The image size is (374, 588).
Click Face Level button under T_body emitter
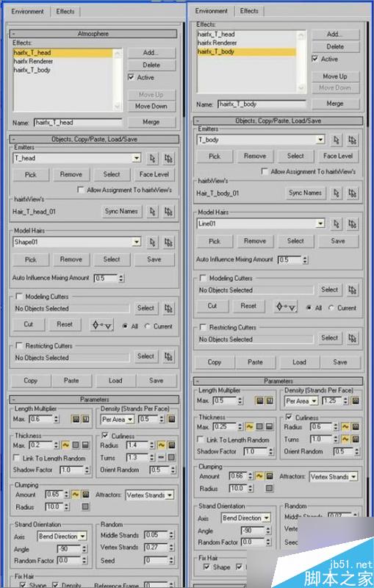point(338,156)
